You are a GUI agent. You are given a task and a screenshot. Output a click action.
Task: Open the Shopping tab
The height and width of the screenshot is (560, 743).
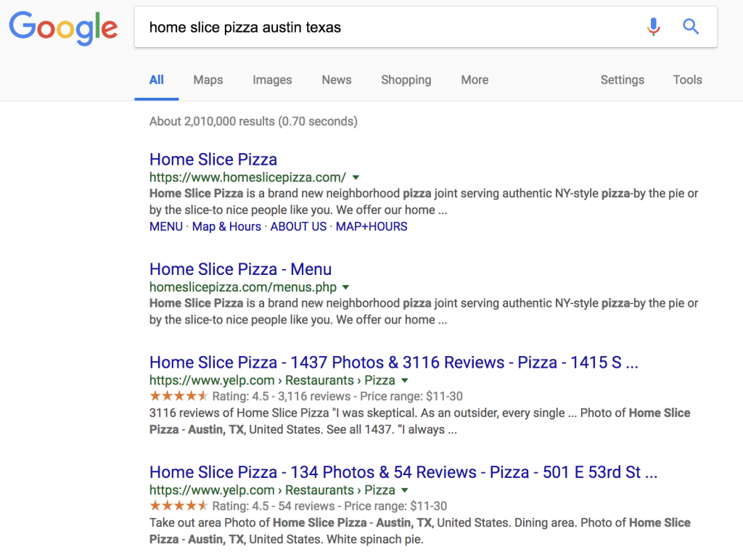[x=406, y=80]
